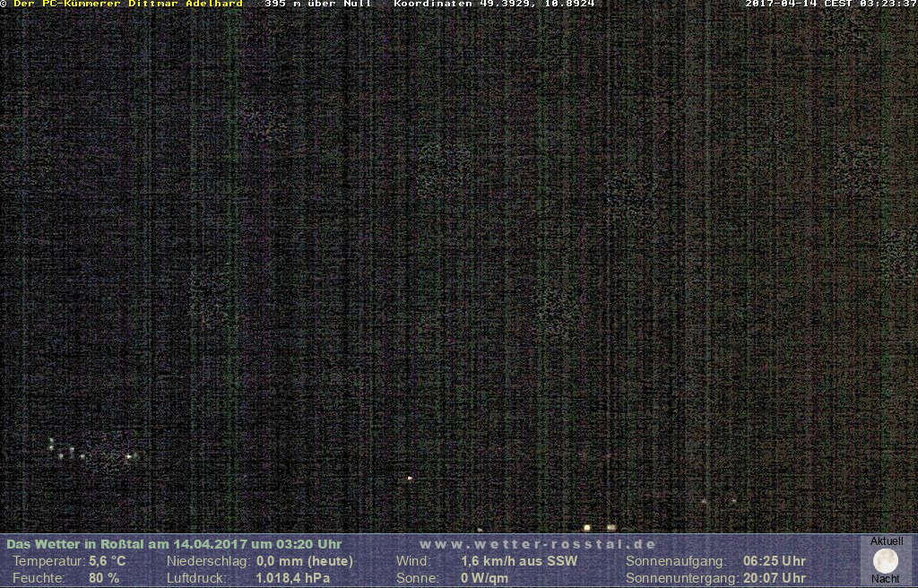Click the 'Nacht' label below the moon
Screen dimensions: 918x588
click(x=886, y=579)
